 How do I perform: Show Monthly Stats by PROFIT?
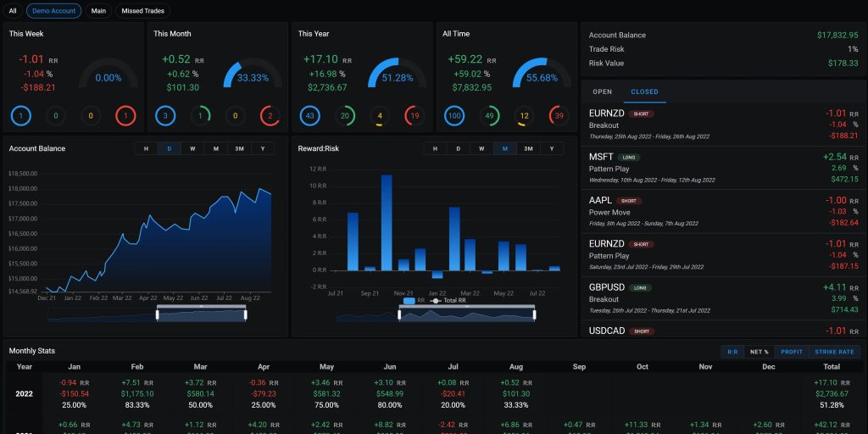pyautogui.click(x=792, y=352)
